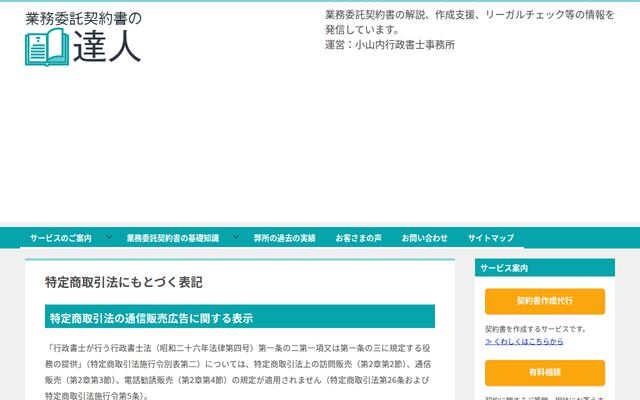Viewport: 640px width, 400px height.
Task: Go to 弊所の過去の実績 page
Action: [x=284, y=238]
